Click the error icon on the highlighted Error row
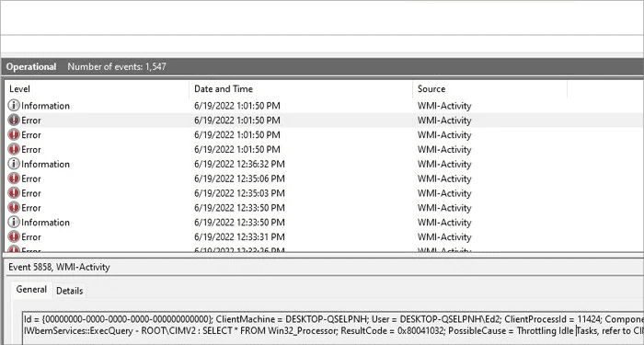This screenshot has height=345, width=644. (x=14, y=121)
